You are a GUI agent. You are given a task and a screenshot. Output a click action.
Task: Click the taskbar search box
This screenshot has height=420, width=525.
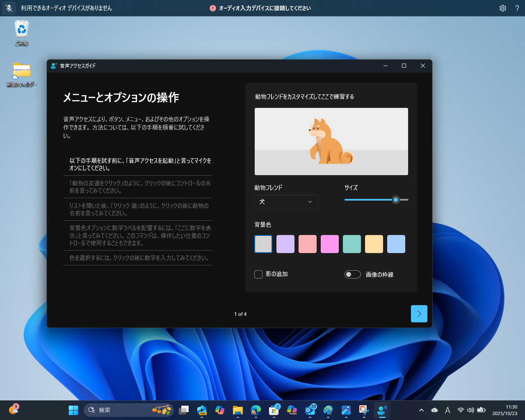[123, 410]
